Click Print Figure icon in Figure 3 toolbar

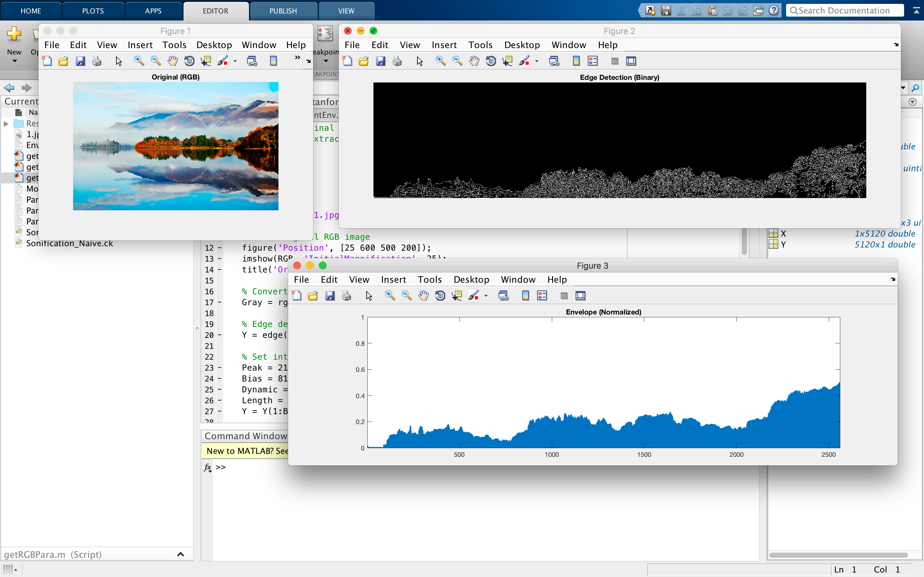point(346,296)
